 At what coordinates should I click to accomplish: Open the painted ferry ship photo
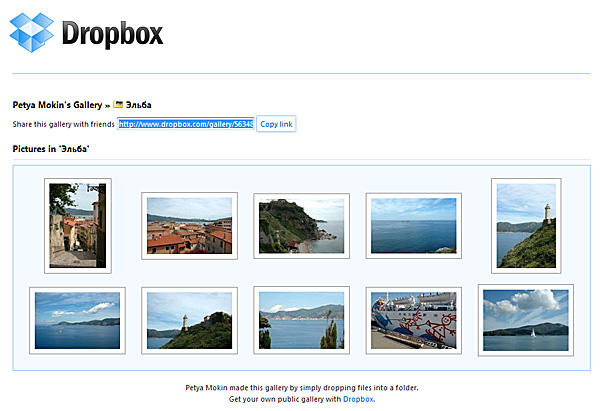[x=413, y=320]
